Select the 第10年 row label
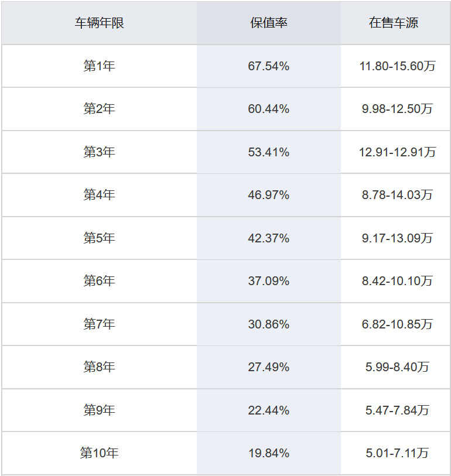451x476 pixels. [x=100, y=453]
